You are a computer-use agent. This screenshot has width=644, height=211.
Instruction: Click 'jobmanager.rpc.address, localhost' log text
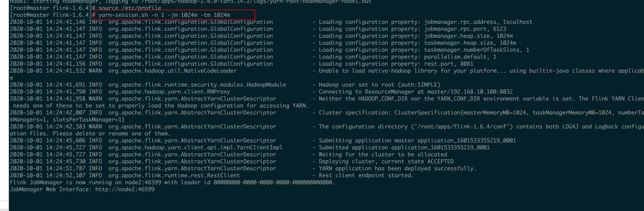click(478, 22)
